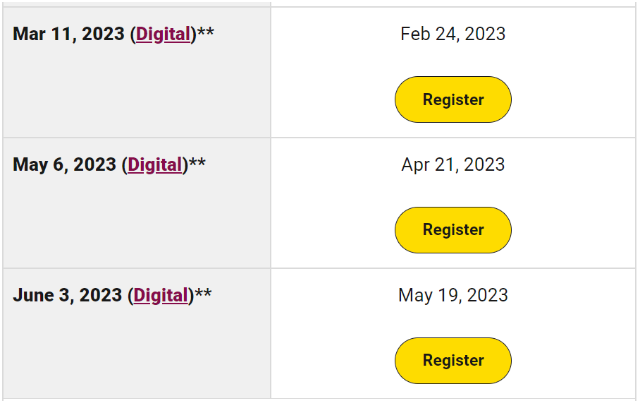Click the asterisks after Mar 11 Digital
The width and height of the screenshot is (639, 403).
205,32
